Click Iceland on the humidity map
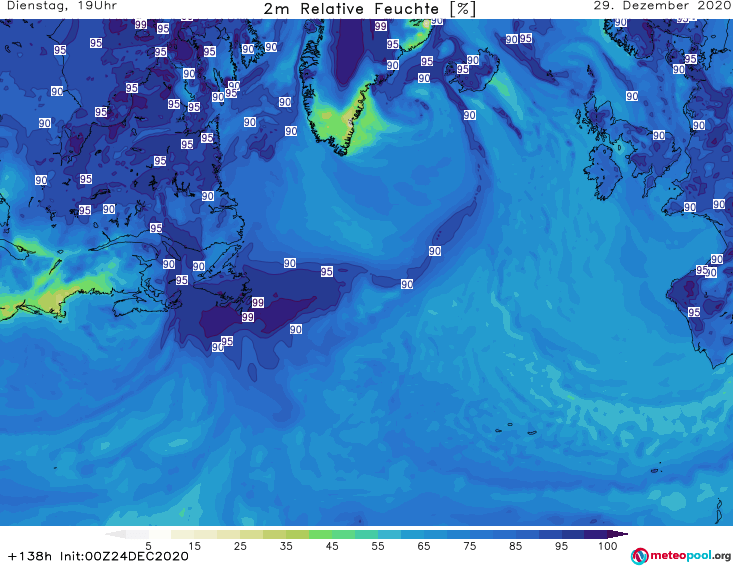The height and width of the screenshot is (566, 733). [x=474, y=69]
